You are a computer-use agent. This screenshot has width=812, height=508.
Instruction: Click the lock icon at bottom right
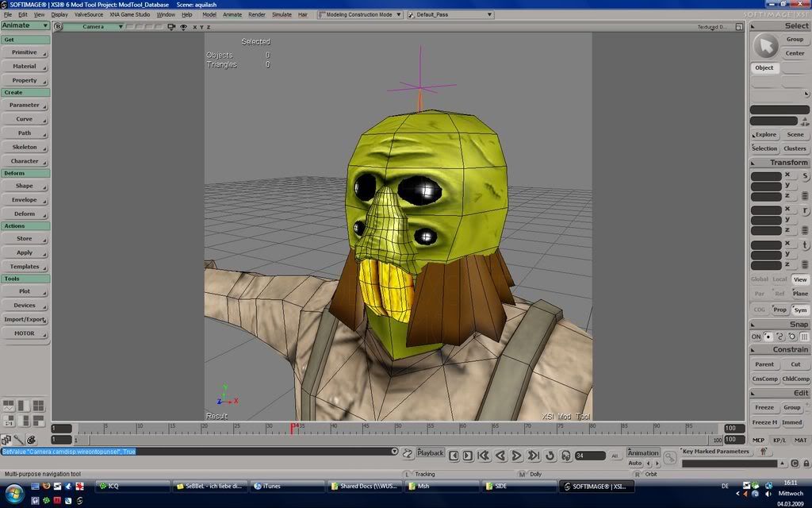tap(806, 464)
